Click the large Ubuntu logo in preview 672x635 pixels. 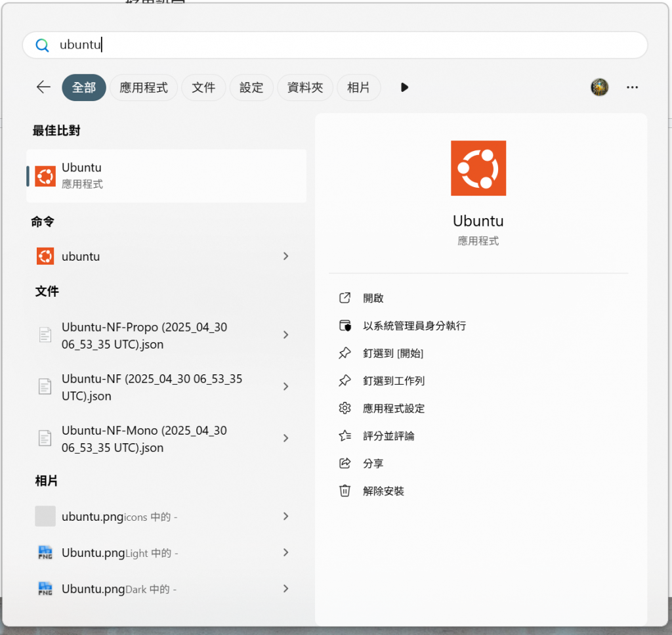click(478, 168)
